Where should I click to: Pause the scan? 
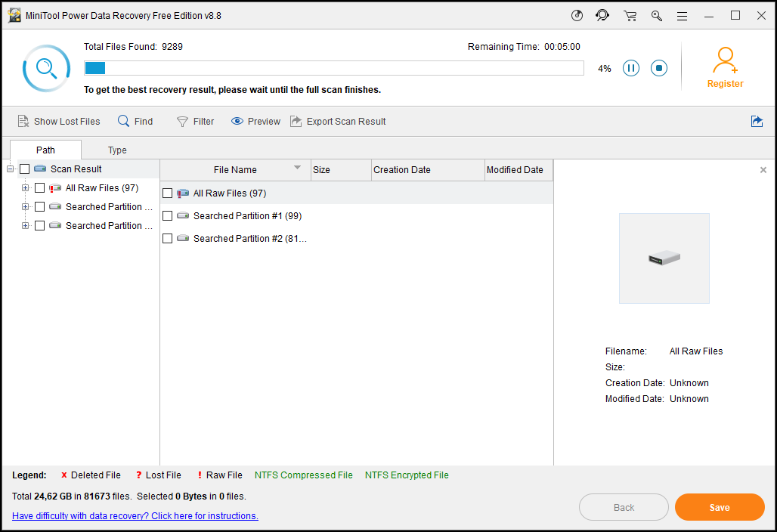[631, 68]
